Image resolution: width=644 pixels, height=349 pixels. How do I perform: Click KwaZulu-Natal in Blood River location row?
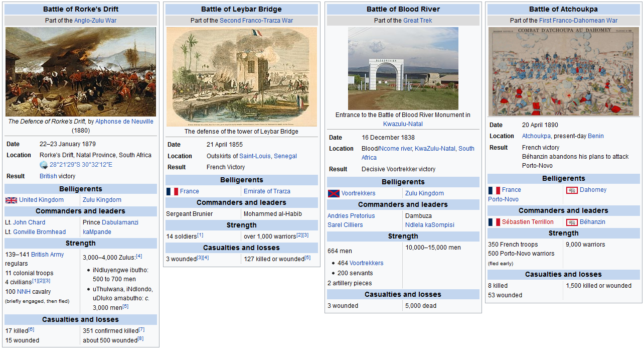pos(435,149)
